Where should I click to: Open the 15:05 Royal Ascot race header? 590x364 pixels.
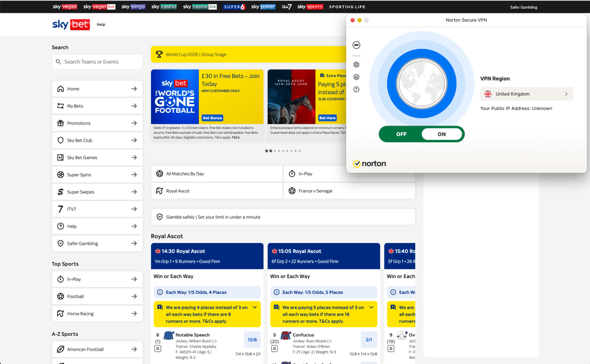coord(324,256)
